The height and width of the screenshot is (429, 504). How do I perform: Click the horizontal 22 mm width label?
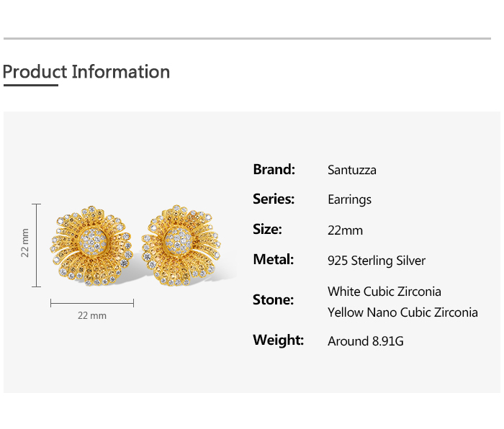92,315
